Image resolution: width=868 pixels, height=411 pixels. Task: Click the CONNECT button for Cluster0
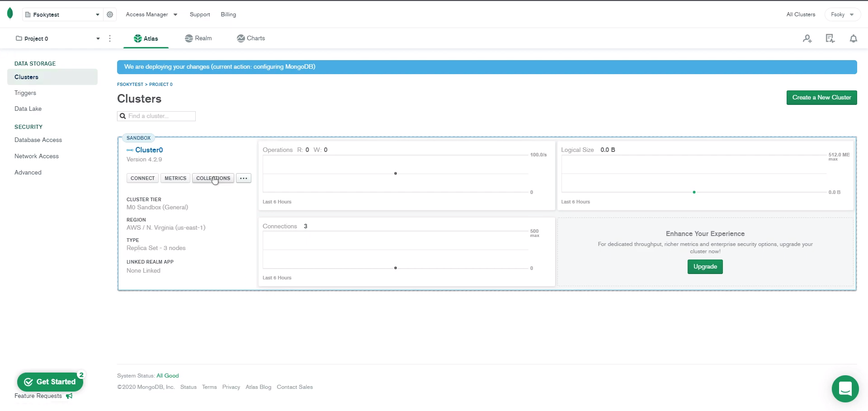tap(142, 178)
